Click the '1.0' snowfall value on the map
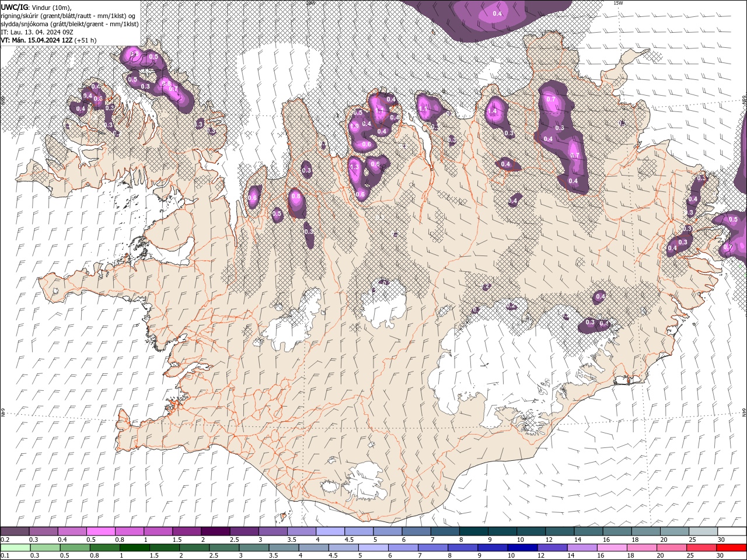 click(354, 125)
